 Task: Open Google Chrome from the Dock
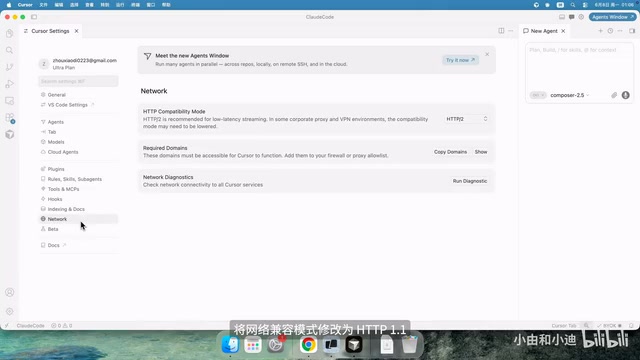tap(308, 345)
